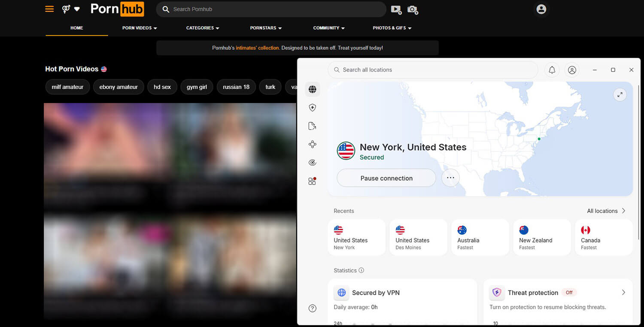Select the turk tag

click(x=270, y=87)
